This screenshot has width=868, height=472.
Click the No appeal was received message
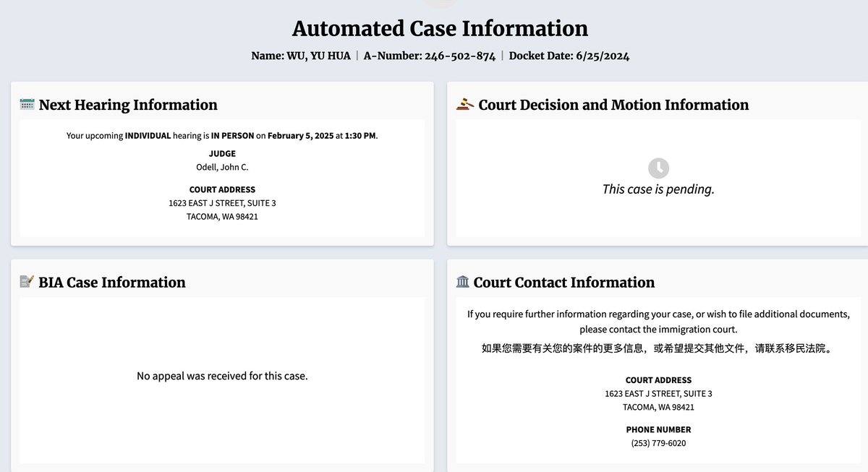coord(222,376)
